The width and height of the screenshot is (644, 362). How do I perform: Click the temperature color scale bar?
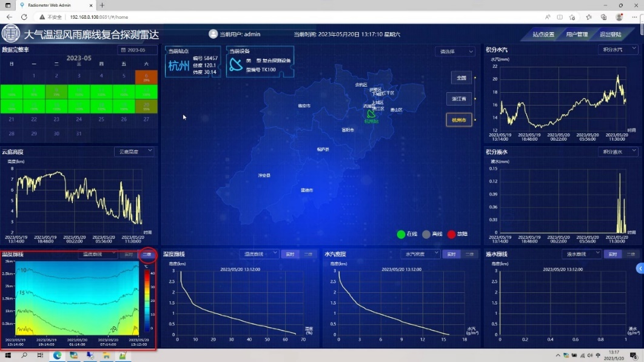pos(147,297)
